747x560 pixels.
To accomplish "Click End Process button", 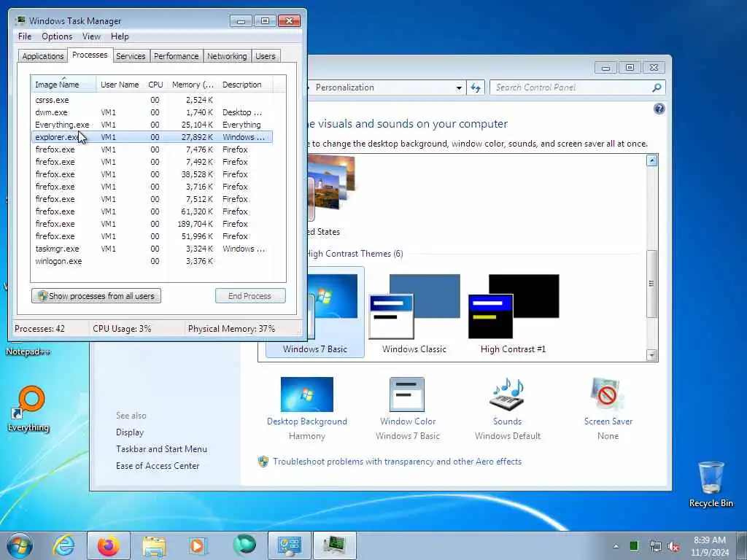I will 250,296.
